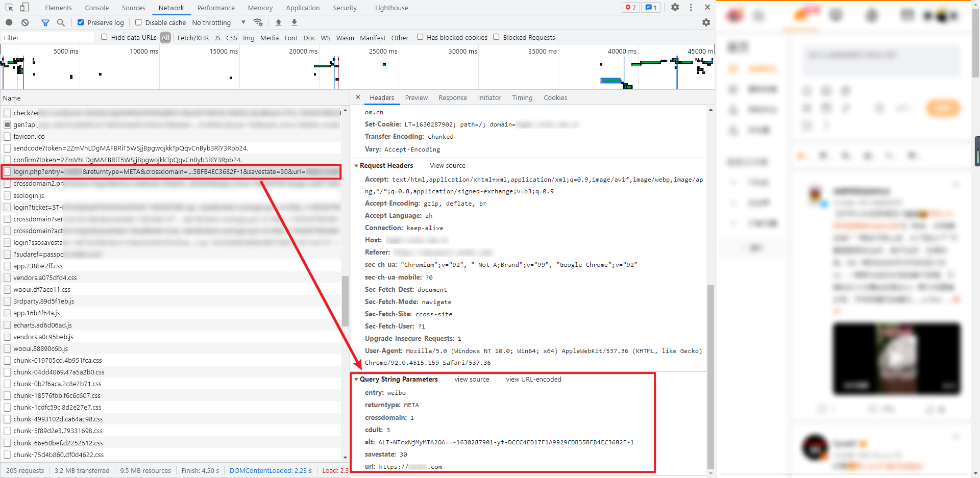Close the DevTools panel
Screen dimensions: 980x478
(707, 7)
